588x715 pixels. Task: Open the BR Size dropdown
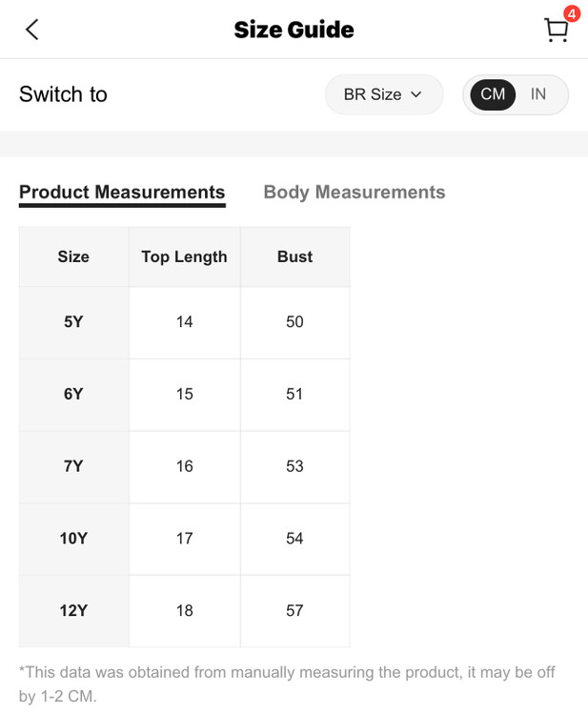point(383,94)
